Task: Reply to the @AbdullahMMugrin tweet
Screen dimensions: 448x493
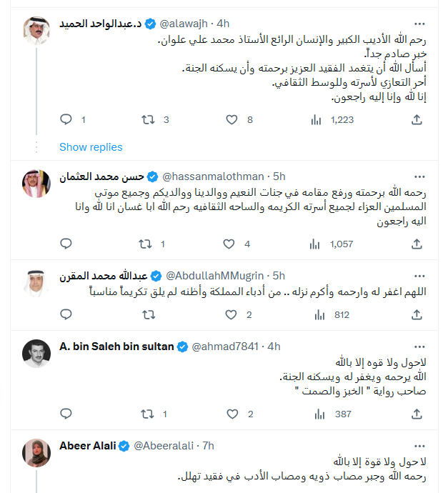Action: click(x=66, y=314)
